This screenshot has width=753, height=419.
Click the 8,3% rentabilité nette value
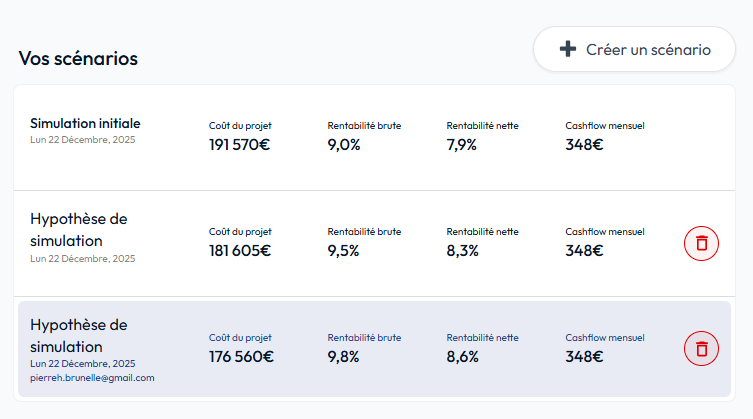(461, 251)
